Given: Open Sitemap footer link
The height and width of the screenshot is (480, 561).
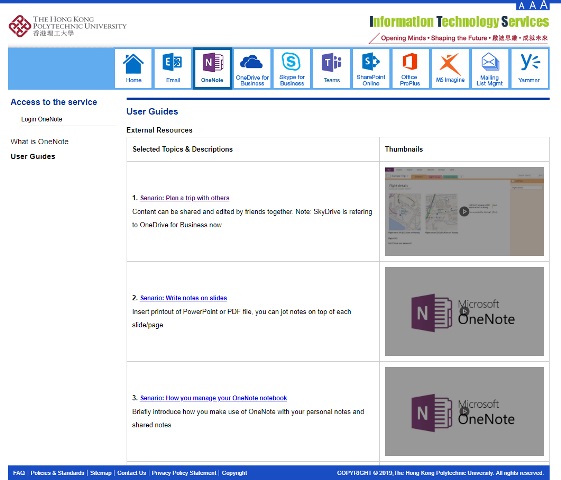Looking at the screenshot, I should click(101, 473).
